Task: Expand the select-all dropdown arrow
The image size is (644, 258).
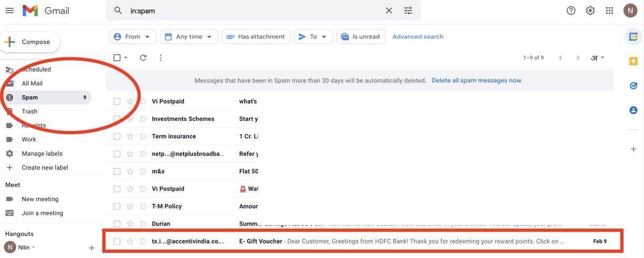Action: (126, 58)
